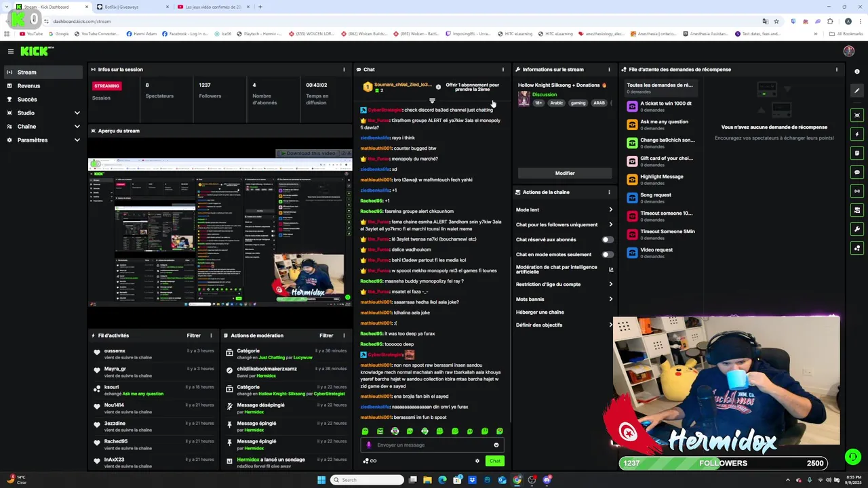868x488 pixels.
Task: Open Infos sur la session panel options
Action: tap(344, 69)
